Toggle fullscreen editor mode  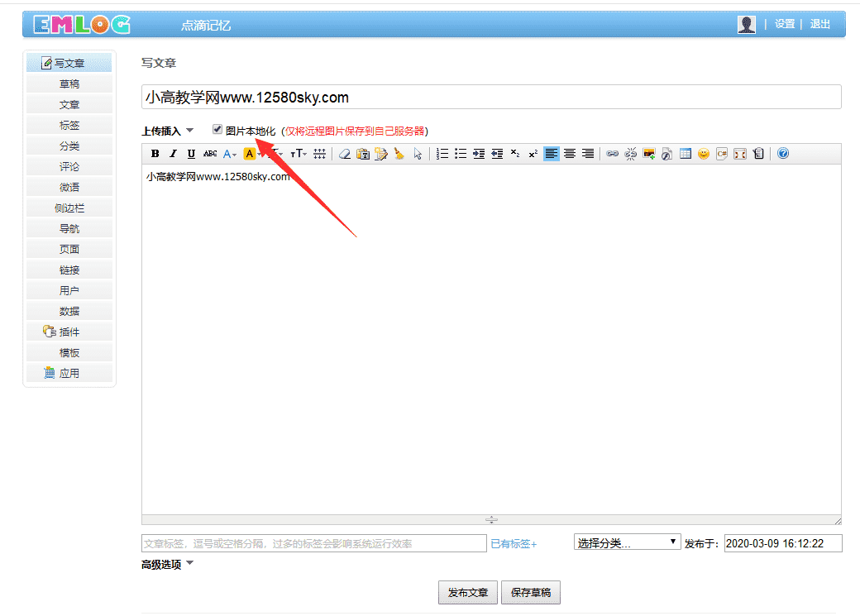[x=740, y=154]
